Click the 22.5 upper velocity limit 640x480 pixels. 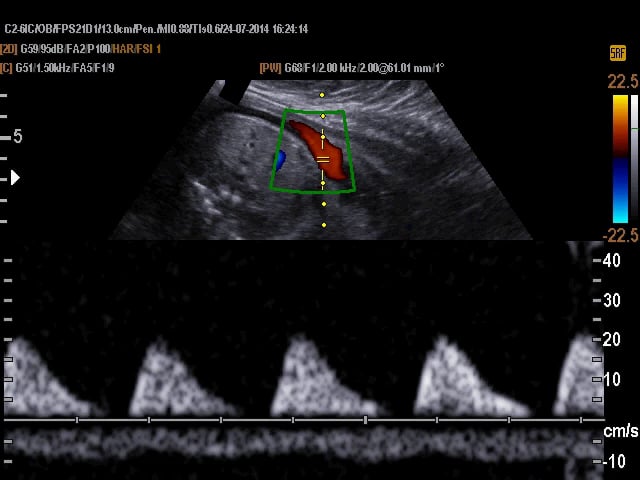622,82
